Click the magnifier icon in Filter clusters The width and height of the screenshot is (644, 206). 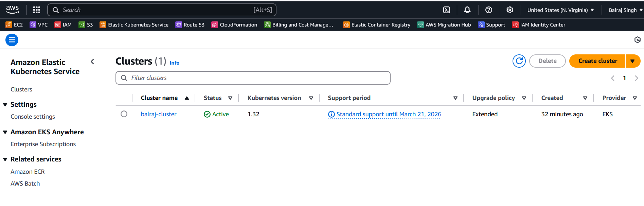124,78
